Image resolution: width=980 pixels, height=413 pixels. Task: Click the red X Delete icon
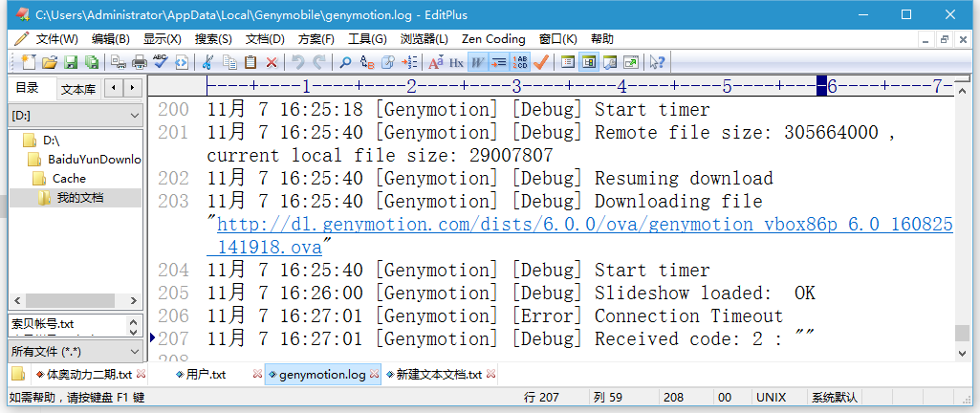(x=272, y=62)
